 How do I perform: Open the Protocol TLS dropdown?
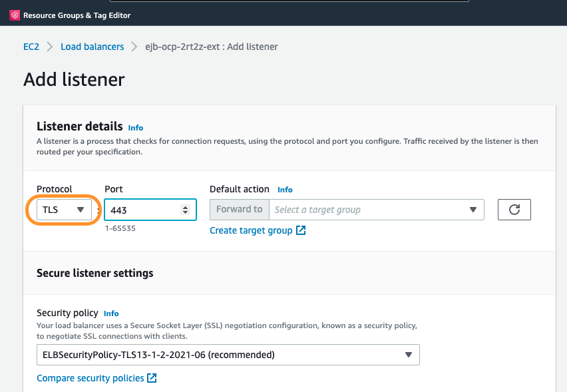click(64, 210)
